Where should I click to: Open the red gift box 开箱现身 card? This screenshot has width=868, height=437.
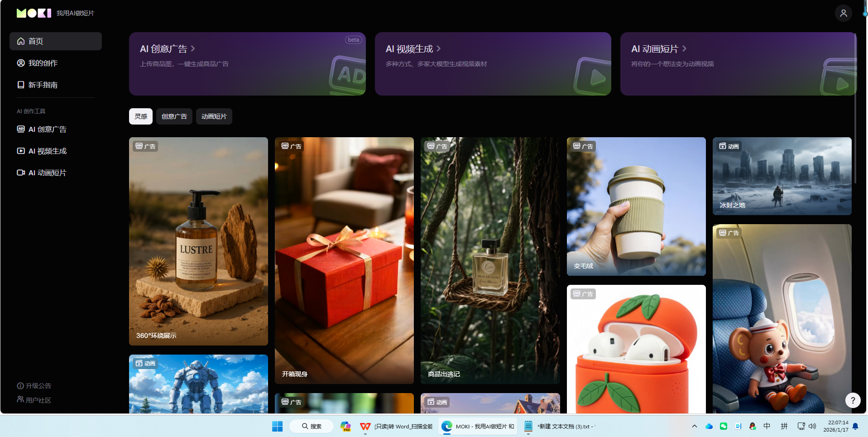tap(344, 260)
